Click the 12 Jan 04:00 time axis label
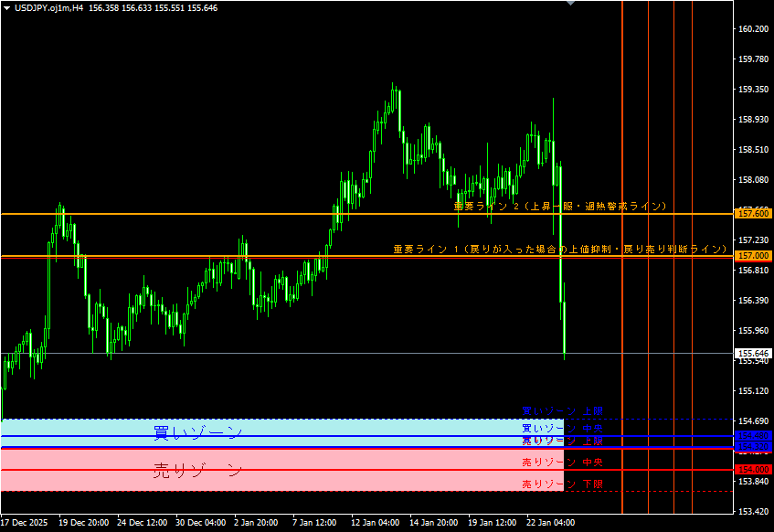Image resolution: width=774 pixels, height=532 pixels. click(376, 523)
